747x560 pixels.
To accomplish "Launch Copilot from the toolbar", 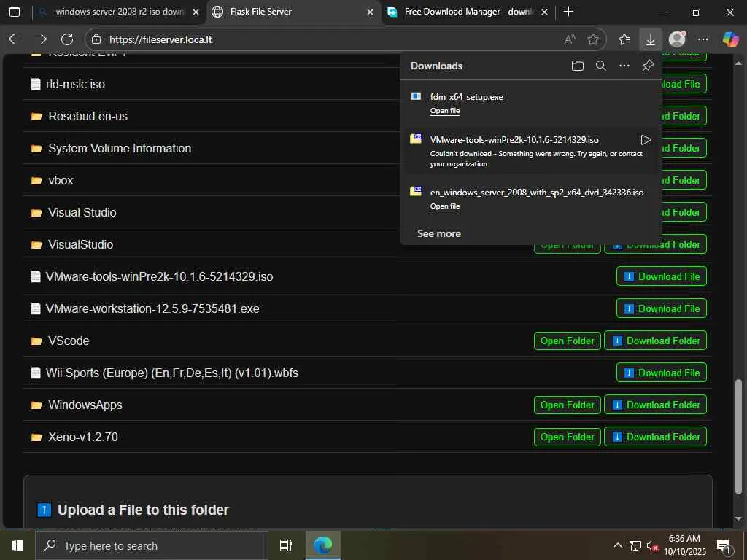I will tap(729, 39).
